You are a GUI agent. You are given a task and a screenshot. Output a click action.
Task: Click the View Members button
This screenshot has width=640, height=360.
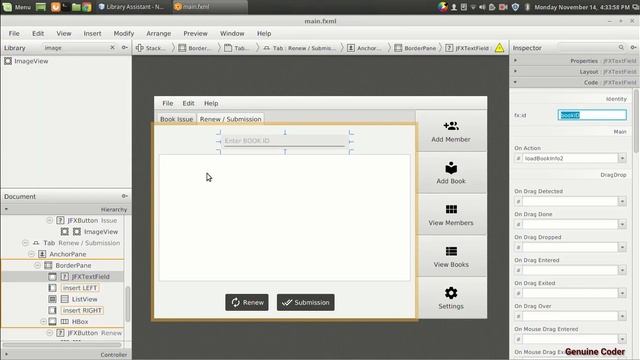[451, 215]
